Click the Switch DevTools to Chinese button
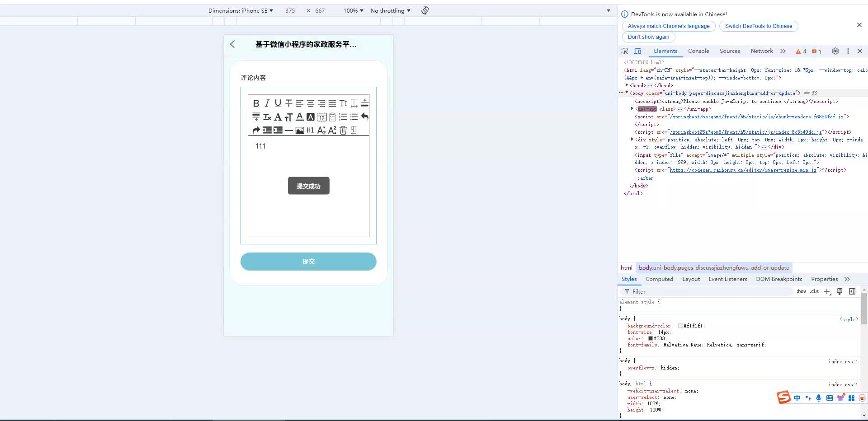 (x=758, y=26)
